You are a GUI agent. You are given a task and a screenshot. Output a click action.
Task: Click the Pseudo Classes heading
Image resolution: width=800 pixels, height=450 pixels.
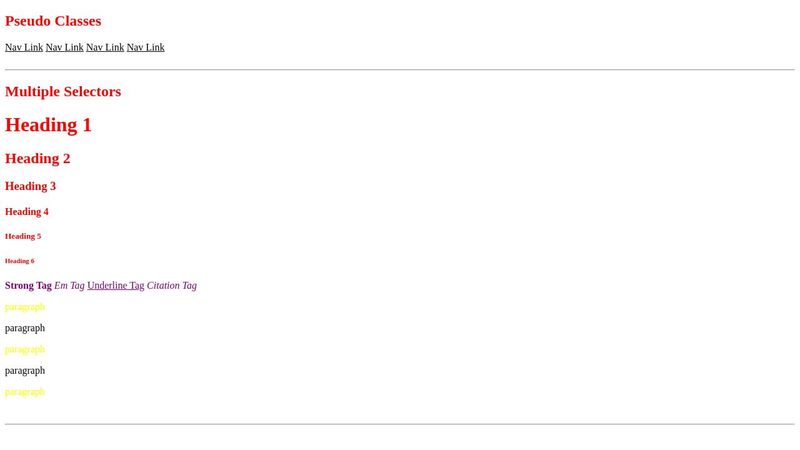53,21
